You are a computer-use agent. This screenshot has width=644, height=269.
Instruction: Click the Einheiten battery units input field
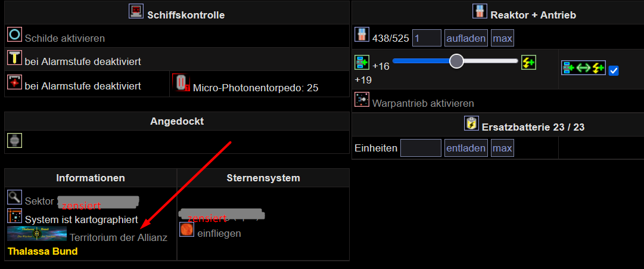(x=421, y=148)
